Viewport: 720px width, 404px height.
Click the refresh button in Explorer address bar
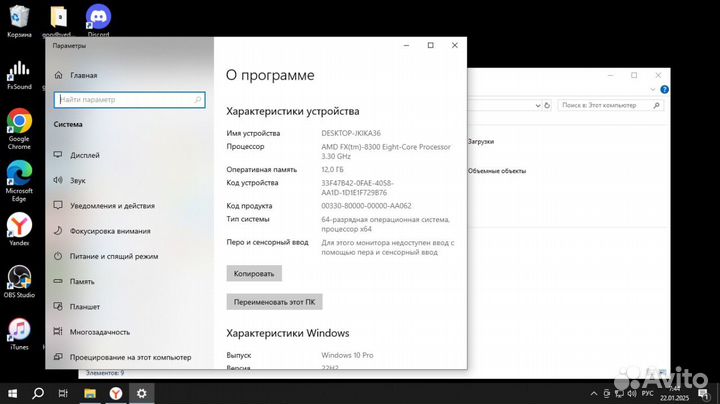[x=547, y=105]
